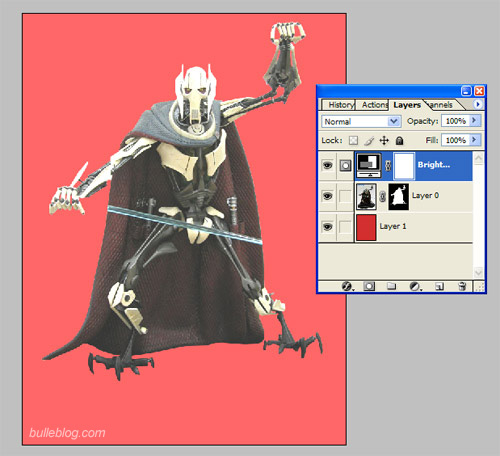
Task: Hide Layer 0 with eye icon
Action: pos(327,196)
